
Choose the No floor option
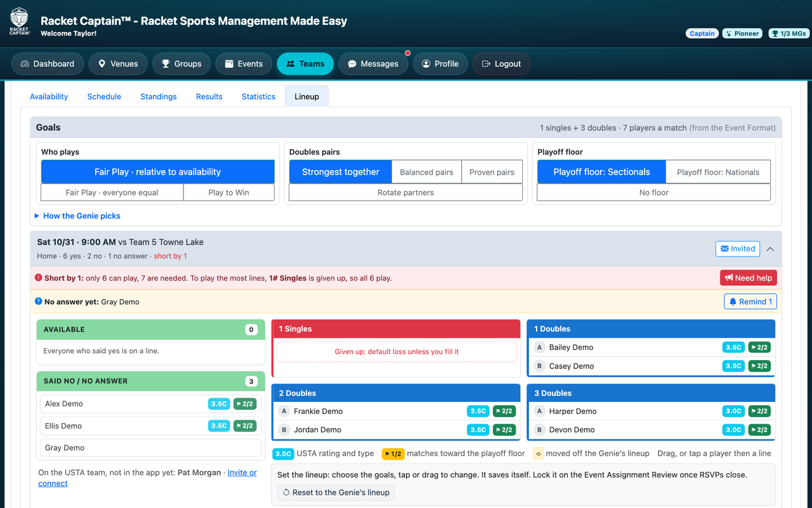pyautogui.click(x=654, y=192)
